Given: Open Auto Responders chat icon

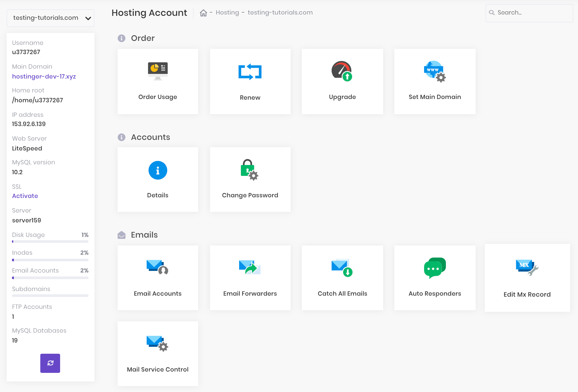Looking at the screenshot, I should (x=435, y=268).
